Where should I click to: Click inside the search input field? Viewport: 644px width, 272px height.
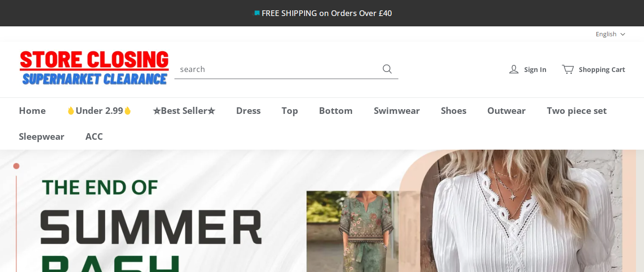point(278,69)
